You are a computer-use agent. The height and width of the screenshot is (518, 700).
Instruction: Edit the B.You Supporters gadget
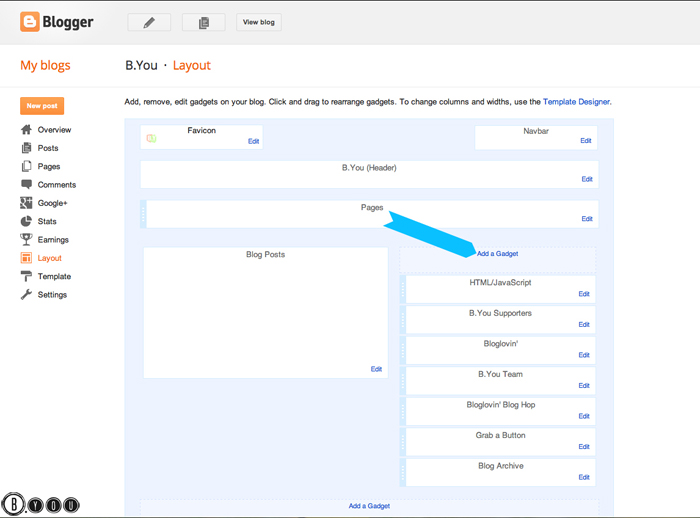tap(584, 325)
